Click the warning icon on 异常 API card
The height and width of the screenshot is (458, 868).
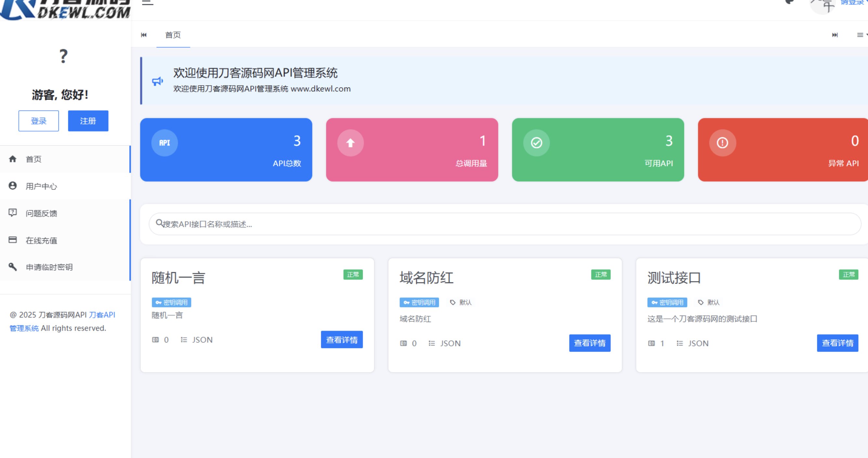[x=722, y=143]
